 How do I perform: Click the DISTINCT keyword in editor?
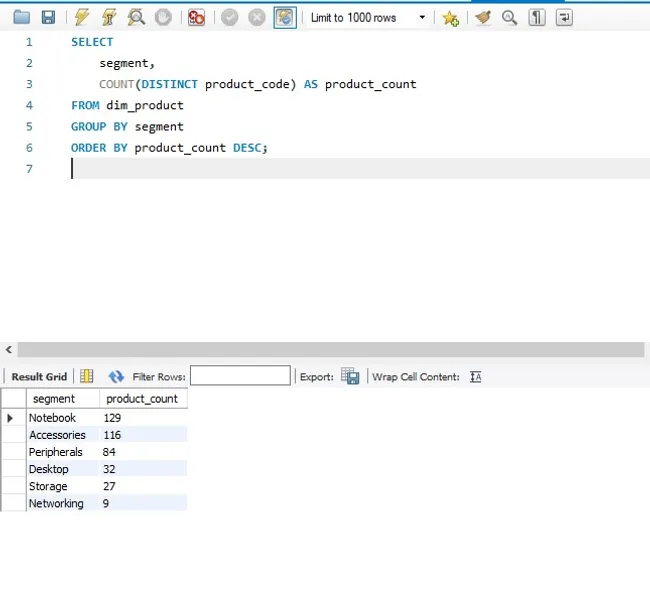pos(170,84)
